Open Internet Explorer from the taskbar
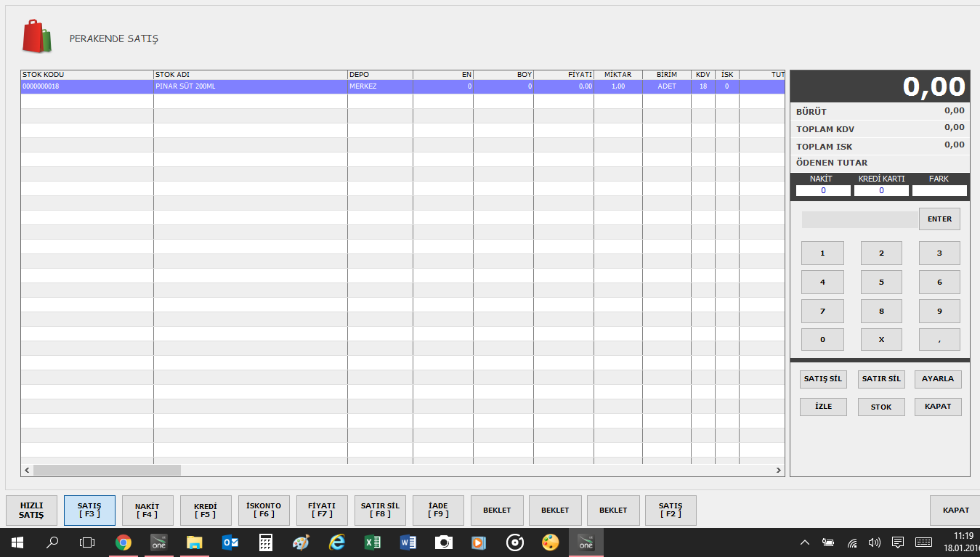Screen dimensions: 980x557 point(337,542)
